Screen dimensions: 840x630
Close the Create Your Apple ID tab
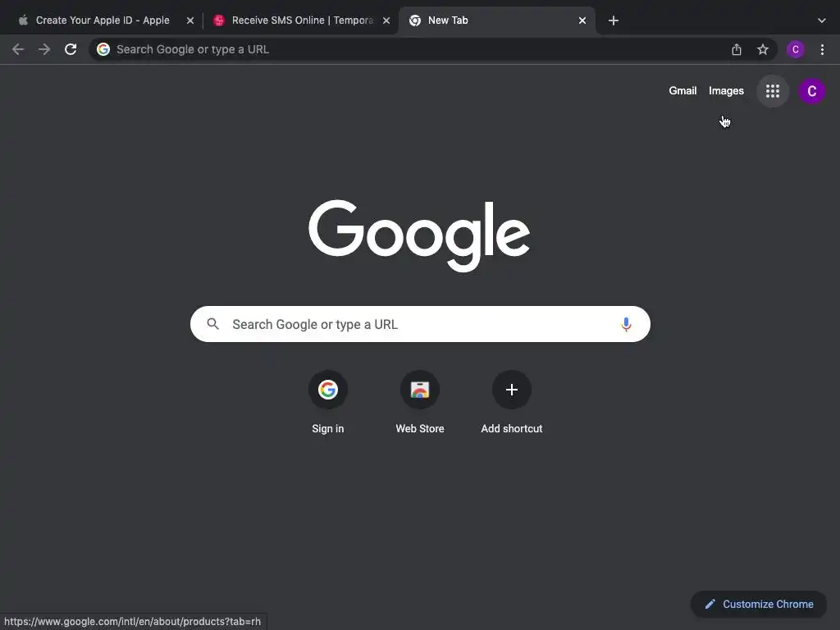[190, 21]
